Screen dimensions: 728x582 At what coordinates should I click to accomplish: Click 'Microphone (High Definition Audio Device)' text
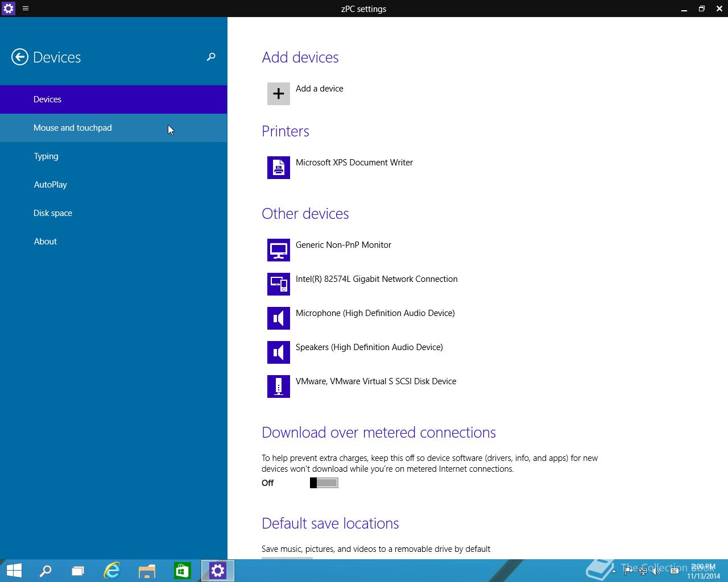click(375, 313)
